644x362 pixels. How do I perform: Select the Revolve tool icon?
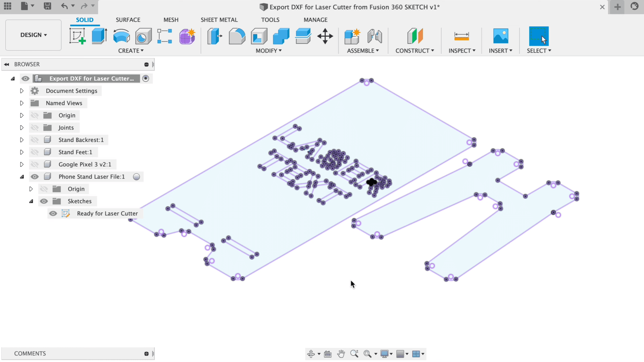[121, 36]
